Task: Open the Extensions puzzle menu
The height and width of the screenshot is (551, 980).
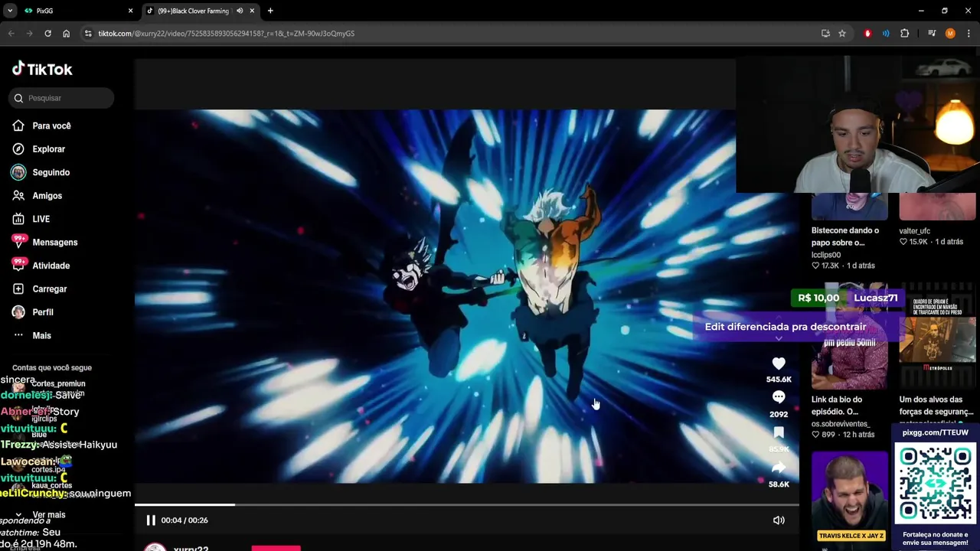Action: click(905, 34)
